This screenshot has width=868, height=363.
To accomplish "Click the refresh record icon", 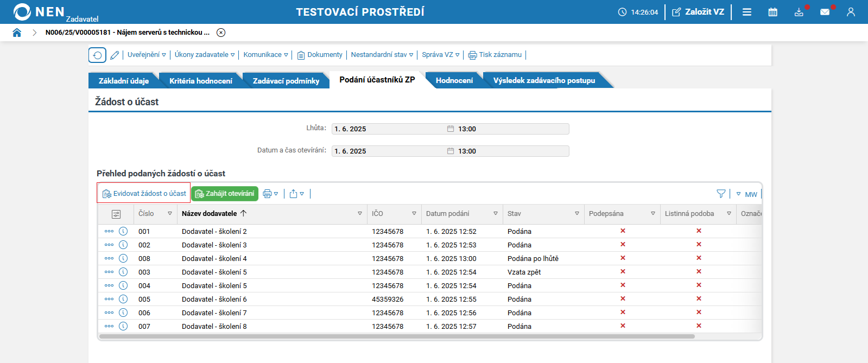I will (97, 55).
